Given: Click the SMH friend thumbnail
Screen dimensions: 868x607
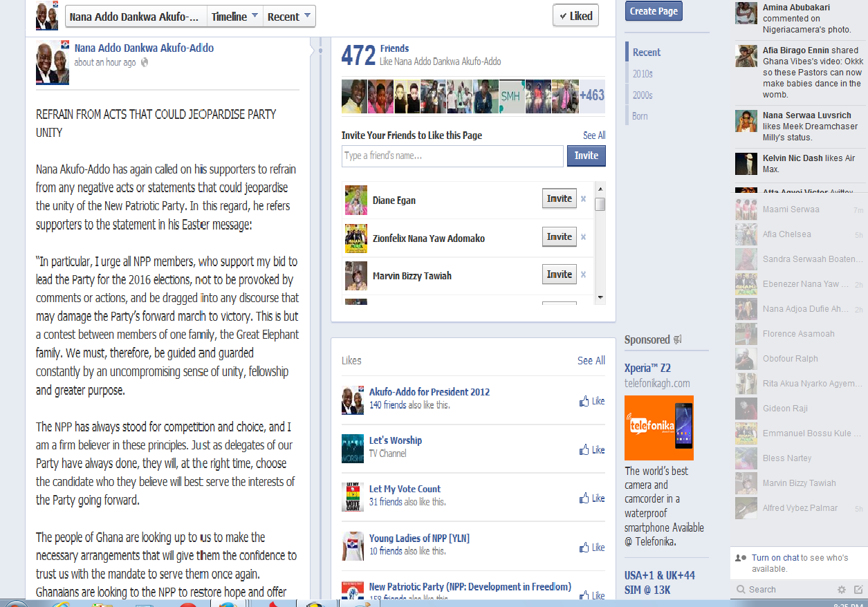Looking at the screenshot, I should pos(510,96).
